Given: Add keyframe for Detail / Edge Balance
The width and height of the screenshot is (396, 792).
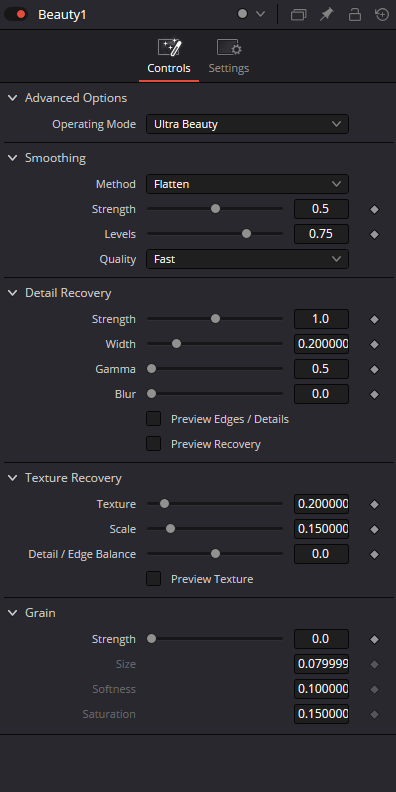Looking at the screenshot, I should [x=374, y=554].
